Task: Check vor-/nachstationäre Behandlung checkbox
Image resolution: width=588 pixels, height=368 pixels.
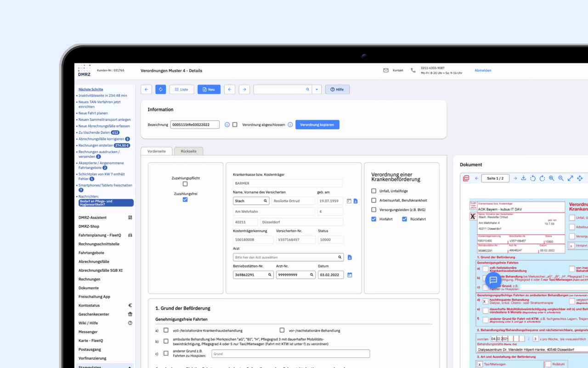Action: coord(282,330)
